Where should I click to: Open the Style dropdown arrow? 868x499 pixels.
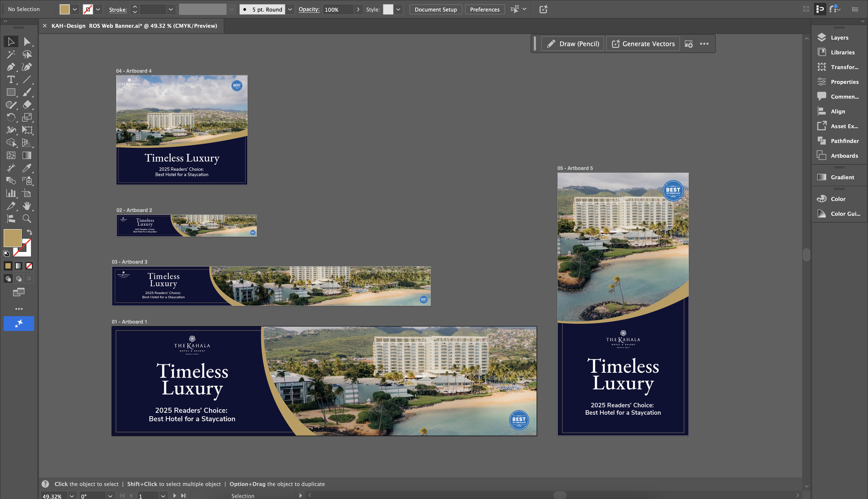pyautogui.click(x=398, y=9)
